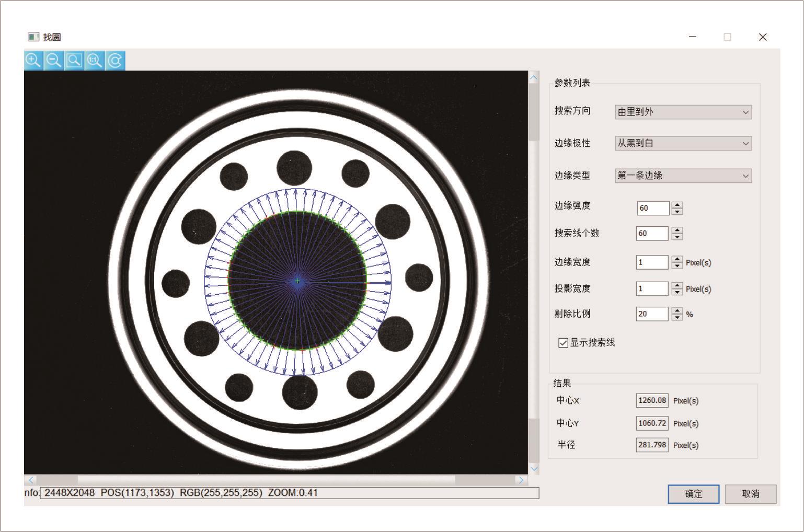Increase 边缘强度 with the up arrow
Image resolution: width=804 pixels, height=532 pixels.
[677, 205]
